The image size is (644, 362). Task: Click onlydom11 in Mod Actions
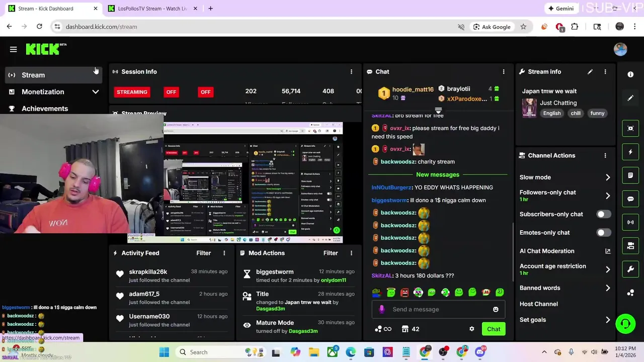(x=334, y=280)
